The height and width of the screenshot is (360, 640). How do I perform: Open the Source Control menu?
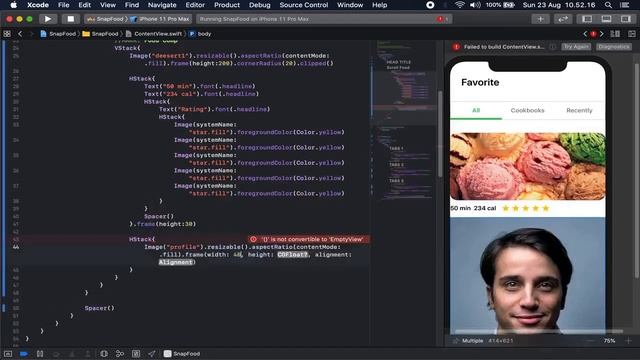point(304,5)
